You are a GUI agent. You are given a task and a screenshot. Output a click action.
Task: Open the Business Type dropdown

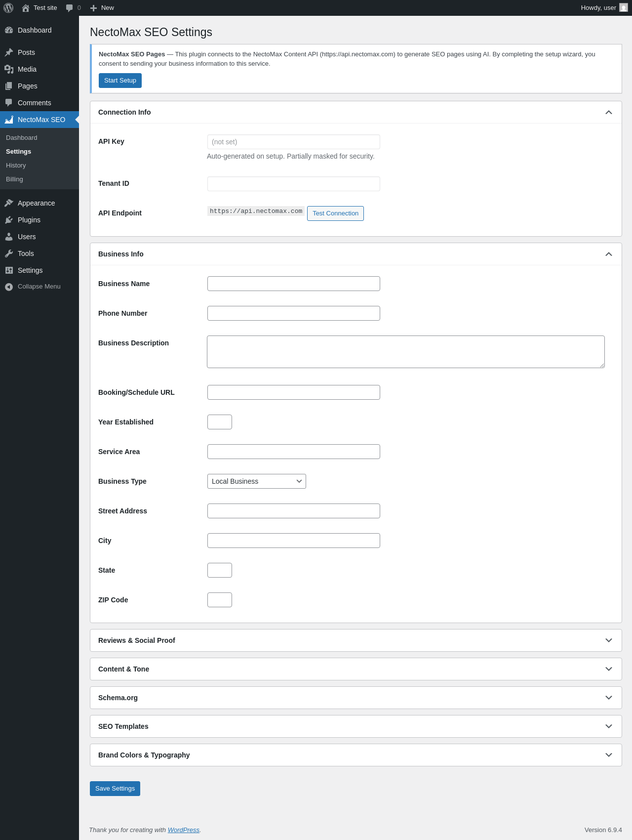[x=256, y=481]
